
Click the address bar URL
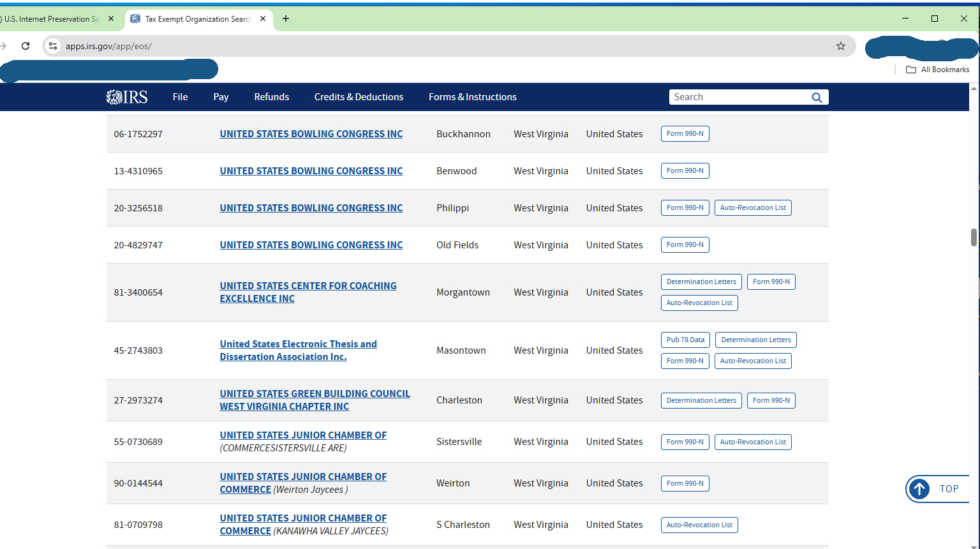(108, 46)
